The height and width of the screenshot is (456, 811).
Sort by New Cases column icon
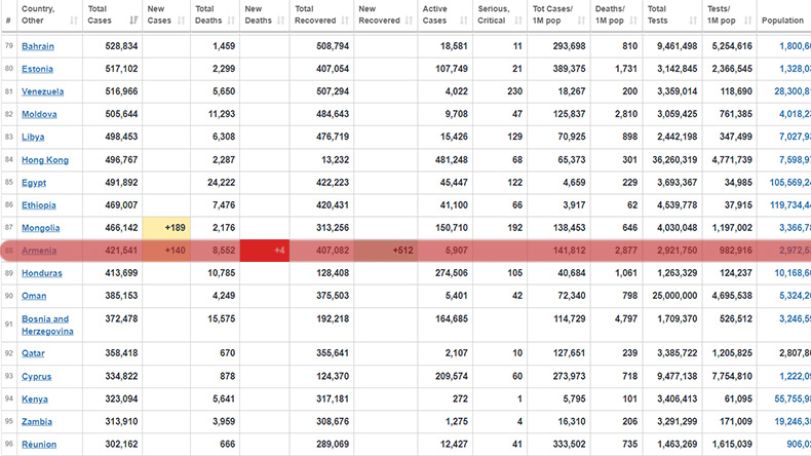point(181,21)
